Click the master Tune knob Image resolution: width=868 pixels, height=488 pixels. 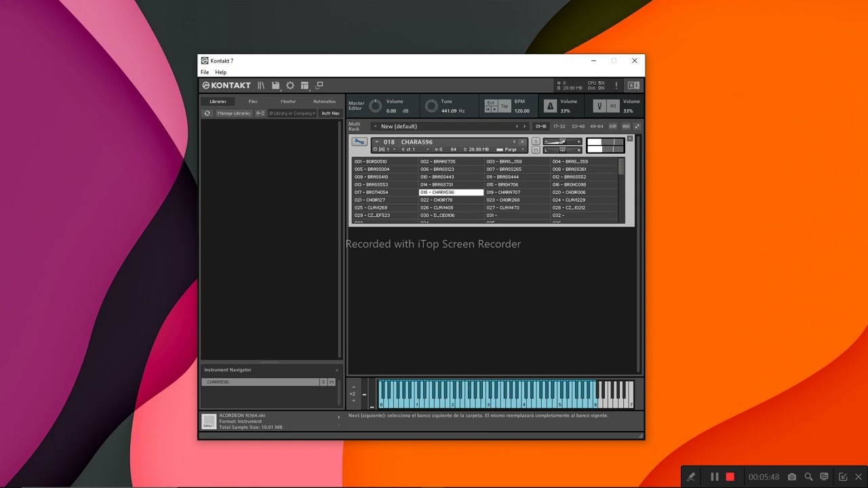[x=431, y=106]
